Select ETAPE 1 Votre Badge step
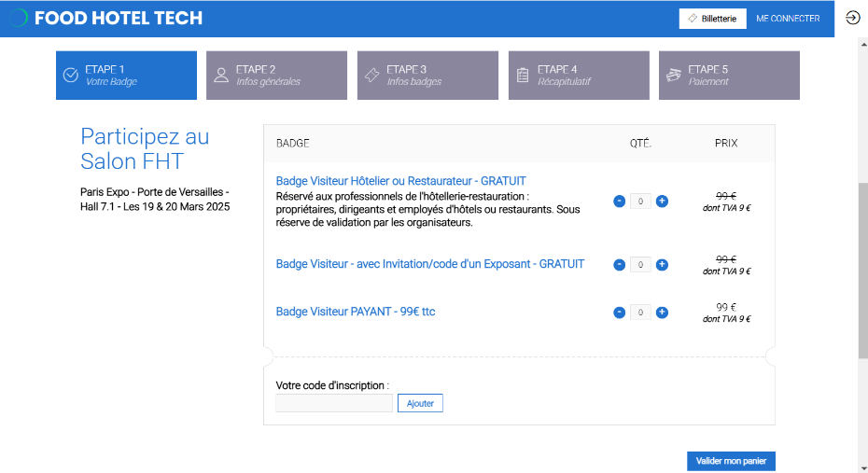The image size is (868, 473). click(x=126, y=76)
